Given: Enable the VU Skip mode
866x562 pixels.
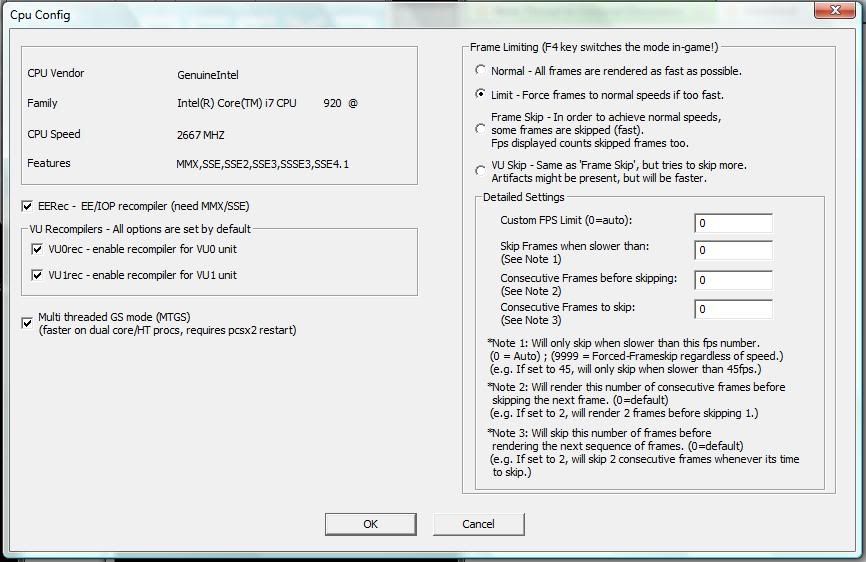Looking at the screenshot, I should pos(481,171).
